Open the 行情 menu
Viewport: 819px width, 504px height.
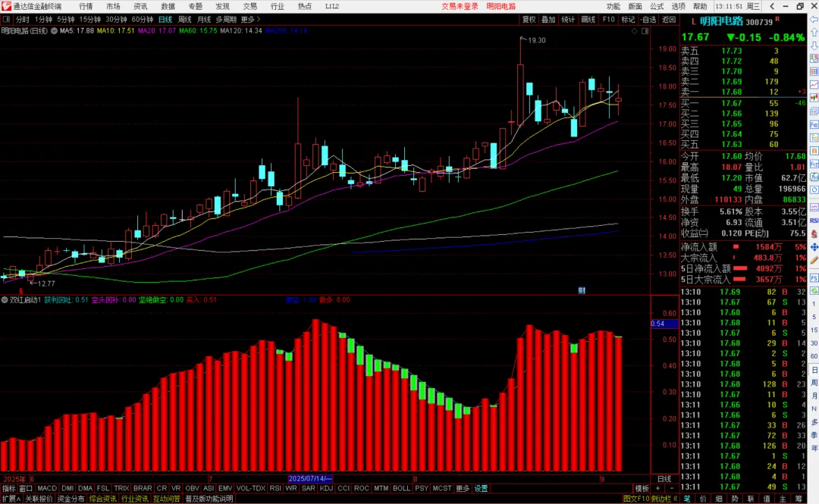(86, 6)
